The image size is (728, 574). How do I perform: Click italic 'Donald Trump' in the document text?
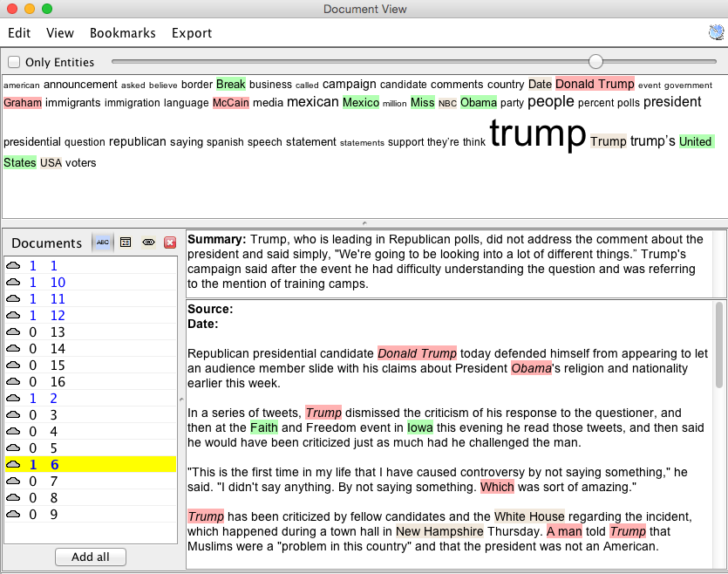tap(417, 353)
